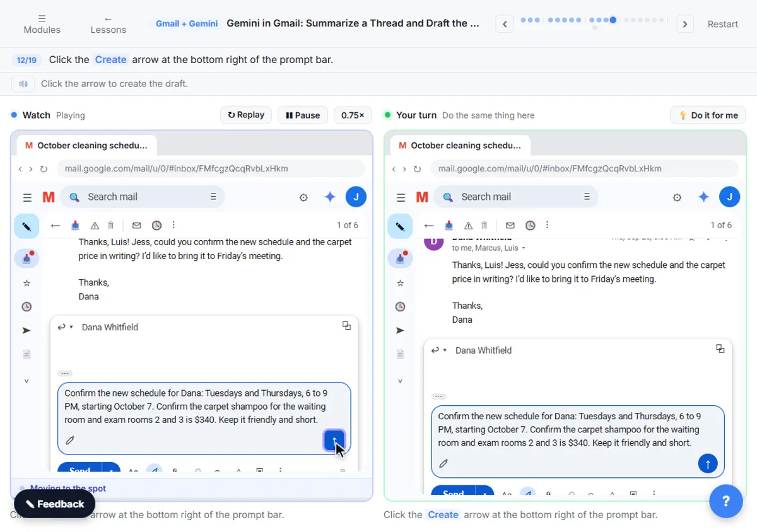Go to the next step arrow in the progress bar

[x=684, y=24]
